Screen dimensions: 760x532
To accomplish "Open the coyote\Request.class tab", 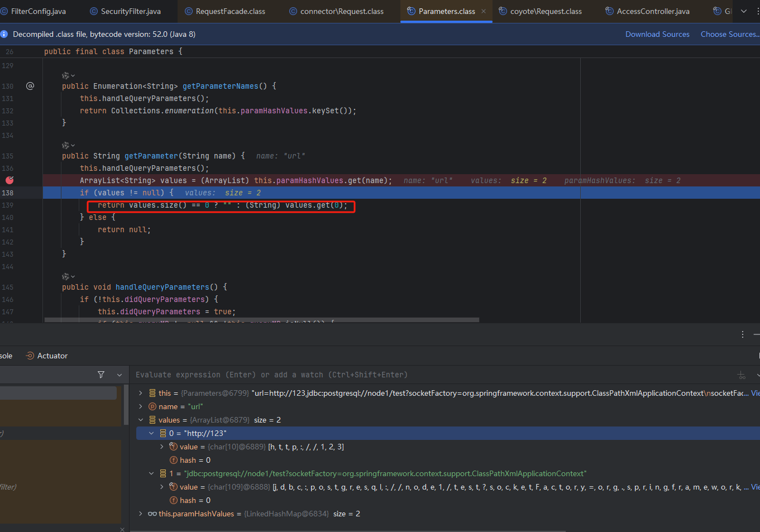I will [541, 11].
